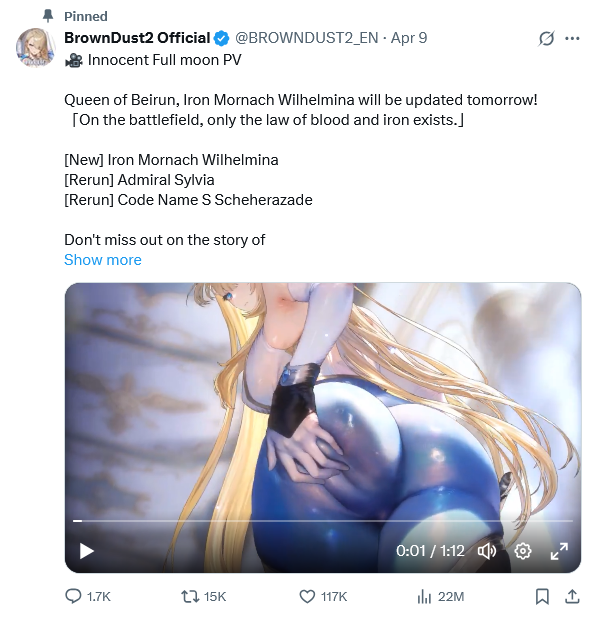Click the @BROWNDUST2_EN handle
The image size is (598, 618).
tap(307, 38)
